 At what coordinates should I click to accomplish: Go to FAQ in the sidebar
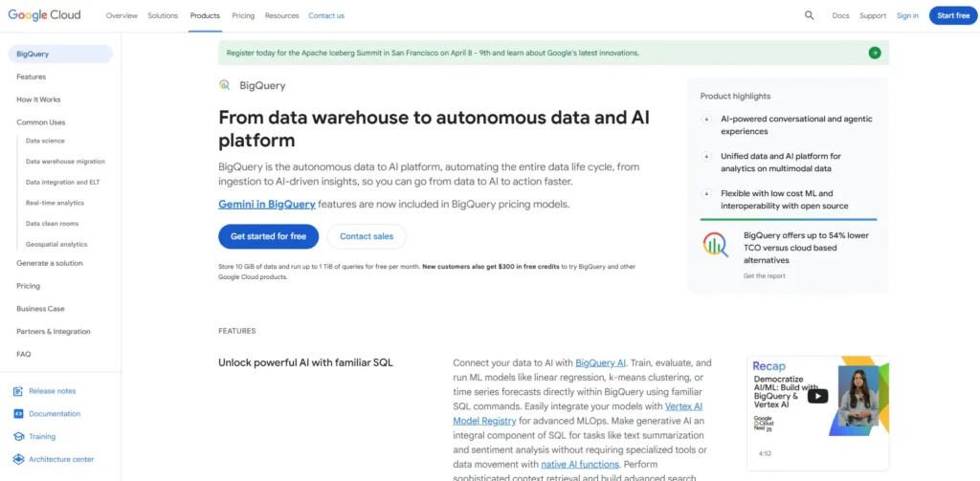(24, 354)
